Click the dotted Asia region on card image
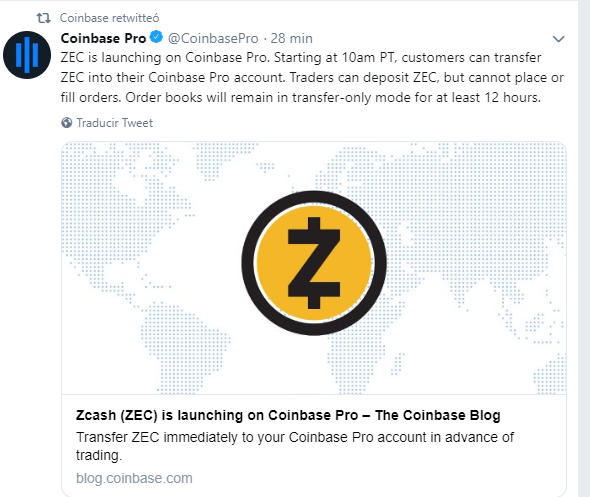Viewport: 590px width, 497px height. click(470, 226)
